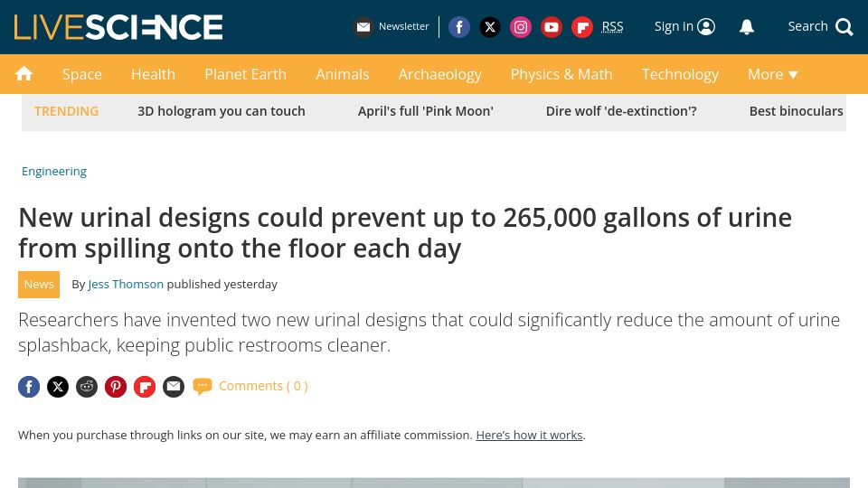
Task: Click the orange News tag
Action: pos(39,285)
